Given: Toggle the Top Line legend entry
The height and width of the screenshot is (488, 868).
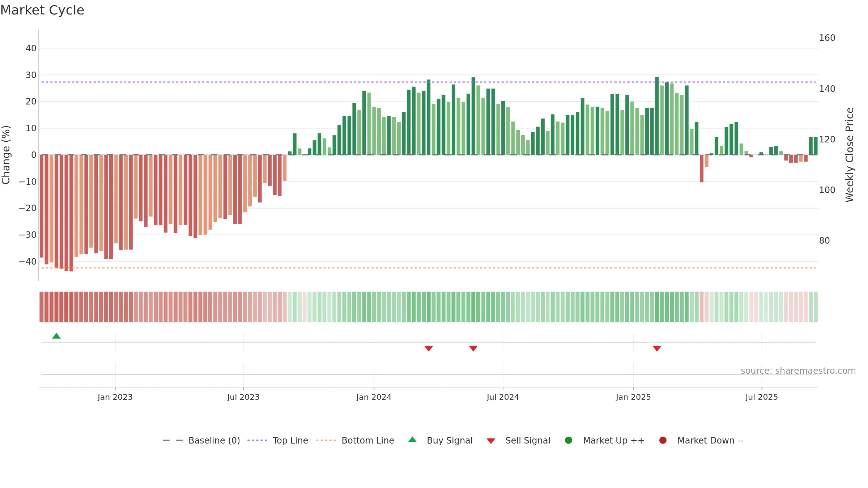Looking at the screenshot, I should point(278,440).
